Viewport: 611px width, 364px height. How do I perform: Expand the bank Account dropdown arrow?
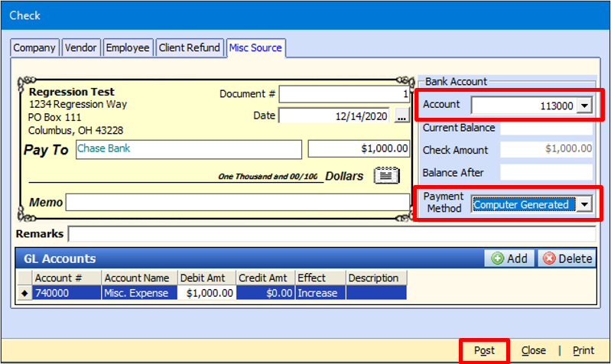click(x=584, y=106)
